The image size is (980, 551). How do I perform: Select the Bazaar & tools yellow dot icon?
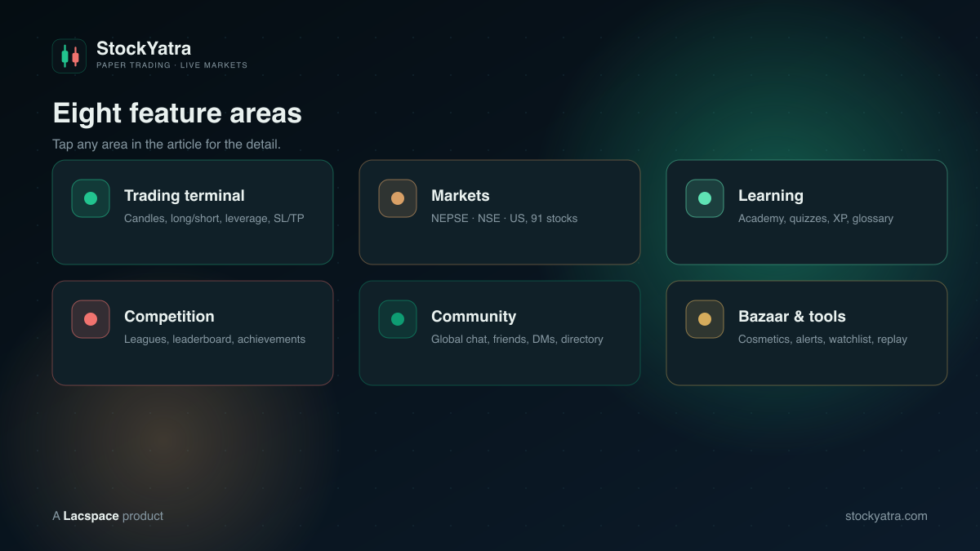[x=705, y=319]
